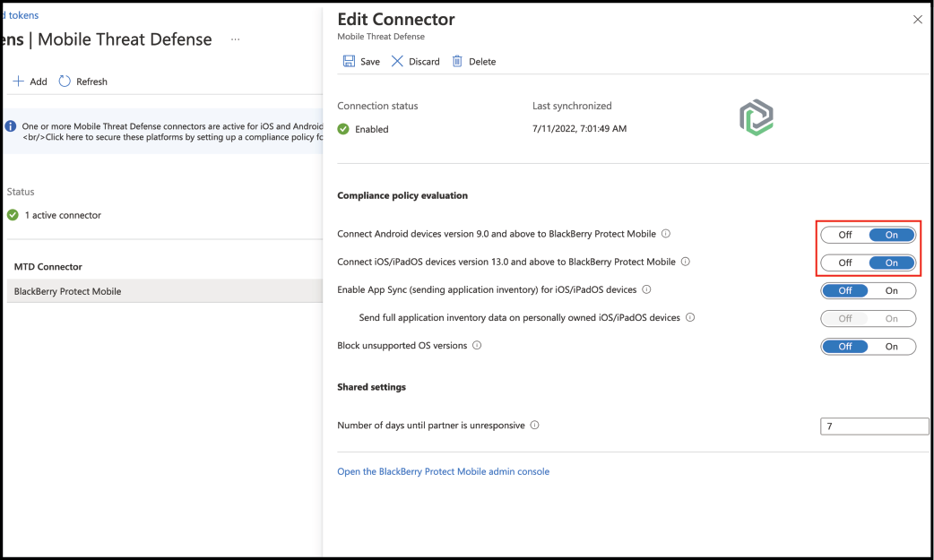Viewport: 934px width, 560px height.
Task: Click the '1 active connector' status text
Action: (x=63, y=215)
